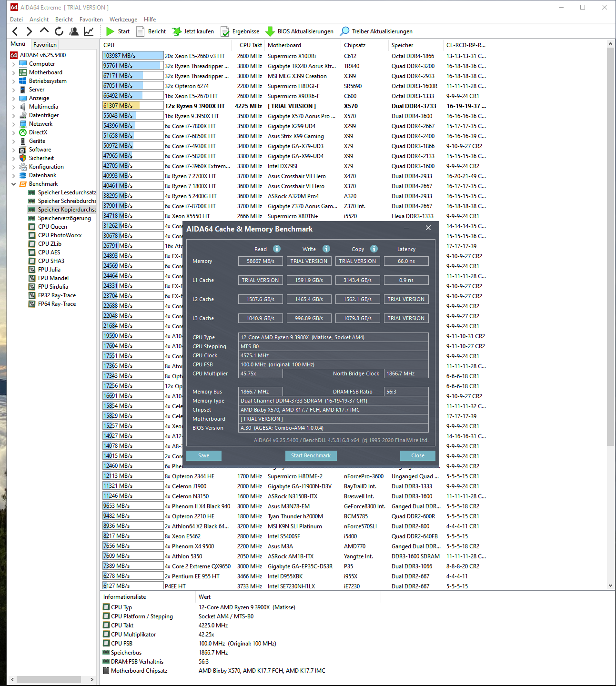Expand the Geräte tree node
This screenshot has width=616, height=686.
13,141
